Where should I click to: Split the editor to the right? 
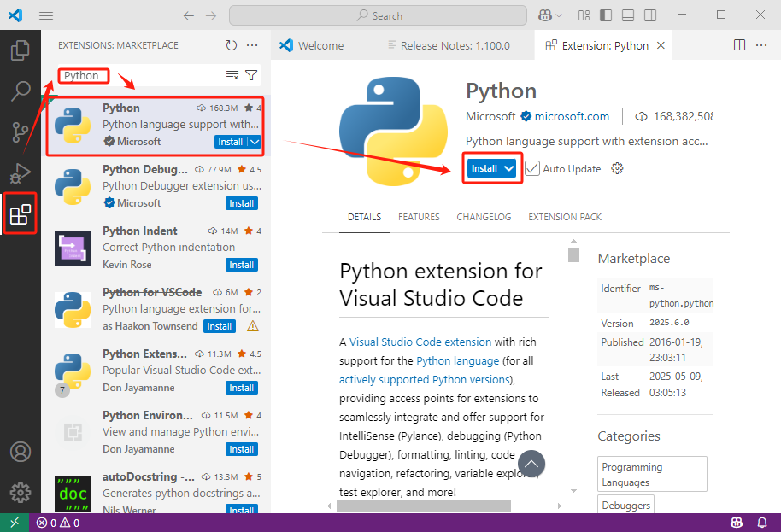[x=740, y=45]
